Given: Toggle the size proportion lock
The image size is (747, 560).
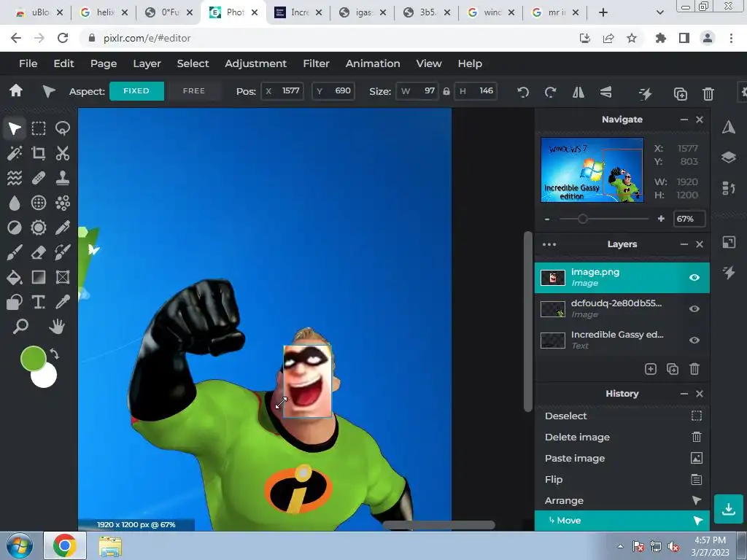Looking at the screenshot, I should pyautogui.click(x=446, y=91).
